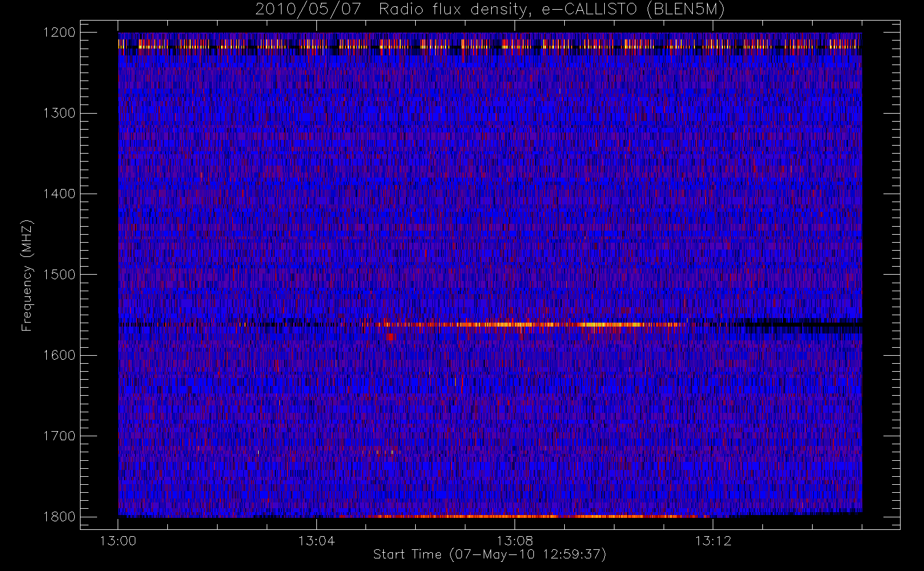924x571 pixels.
Task: Click the 13:12 time tick label
Action: click(713, 541)
